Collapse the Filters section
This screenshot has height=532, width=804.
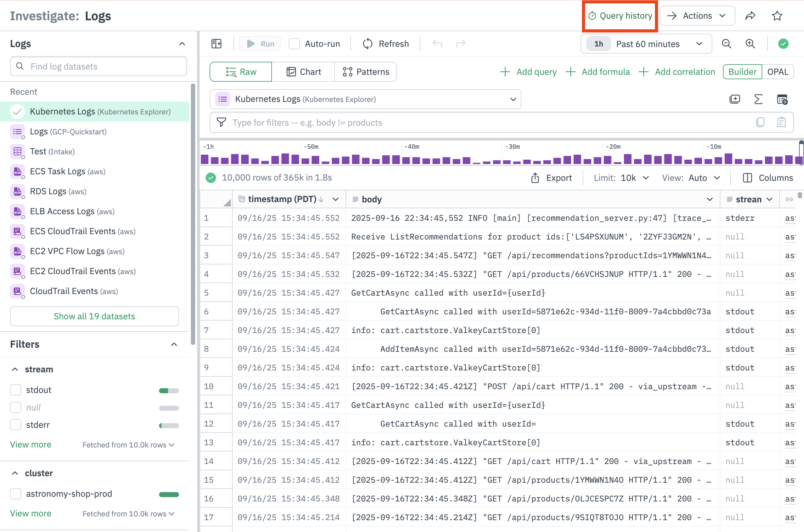174,344
